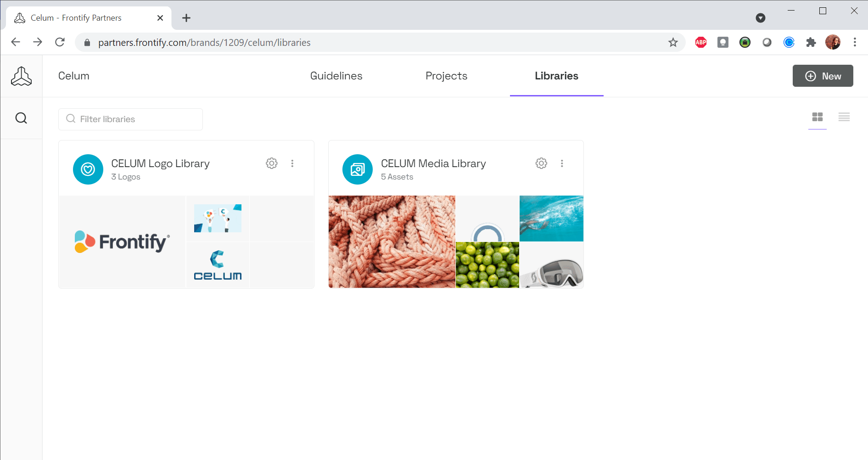Create a library with the New button
The height and width of the screenshot is (460, 868).
click(x=823, y=76)
